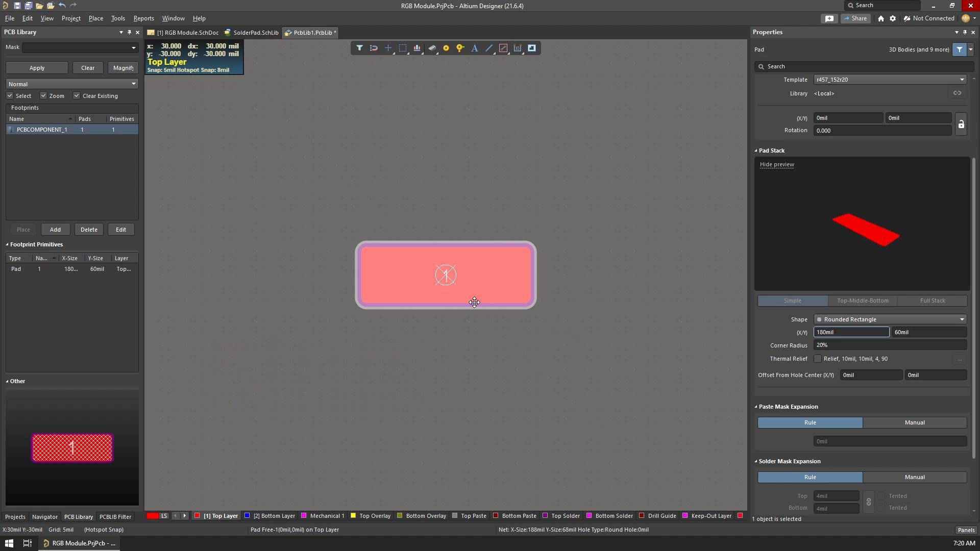
Task: Select the Place Via tool
Action: [446, 48]
